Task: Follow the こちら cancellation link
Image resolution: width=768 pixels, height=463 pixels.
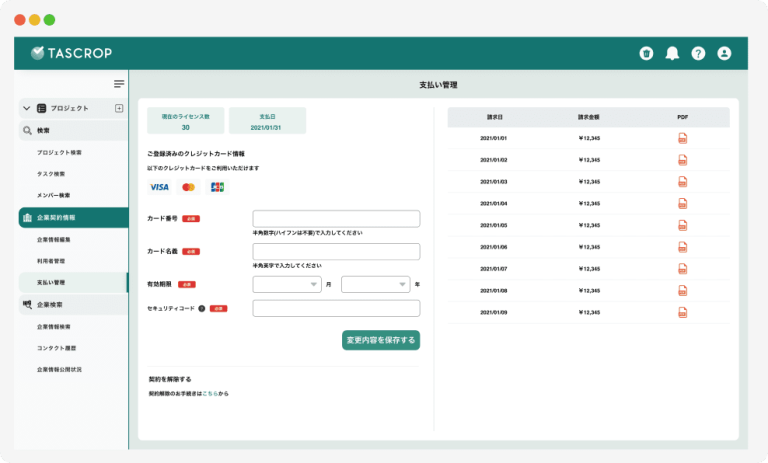Action: click(x=210, y=393)
